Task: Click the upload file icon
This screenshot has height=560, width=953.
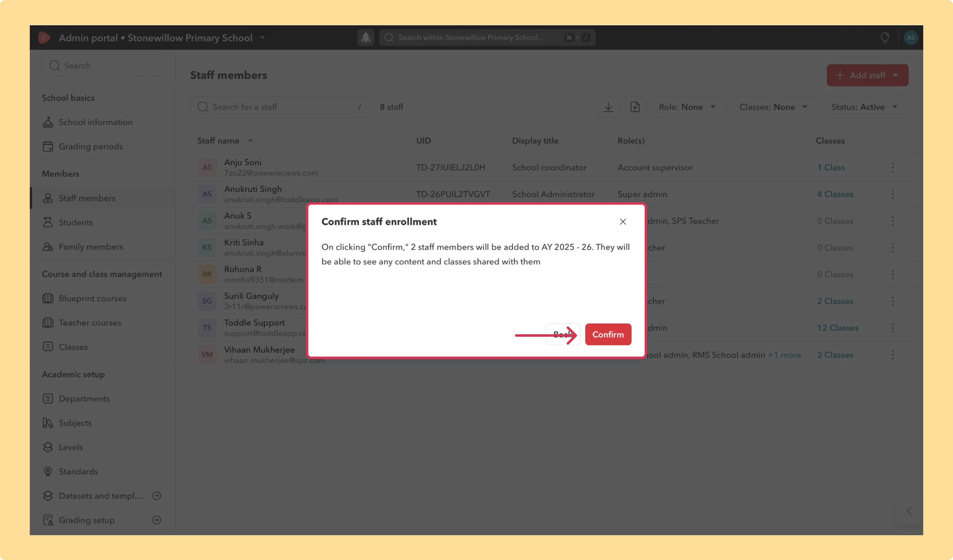Action: click(x=635, y=107)
